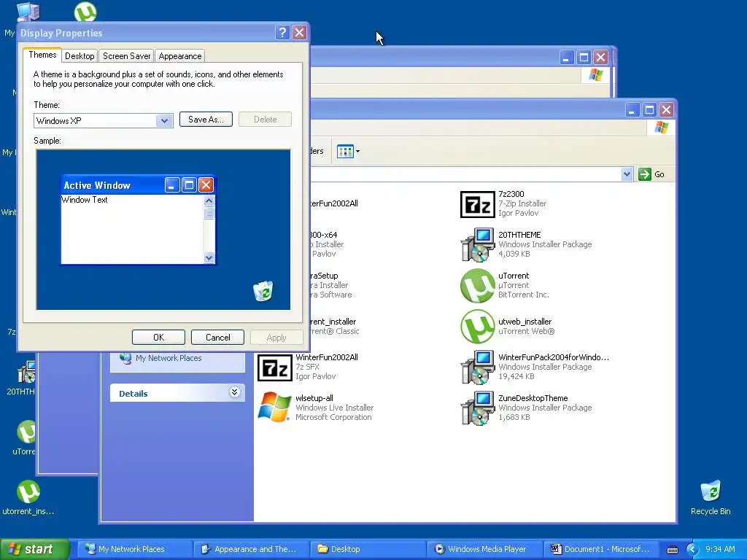Switch to My Network Places taskbar button
Image resolution: width=747 pixels, height=560 pixels.
135,549
